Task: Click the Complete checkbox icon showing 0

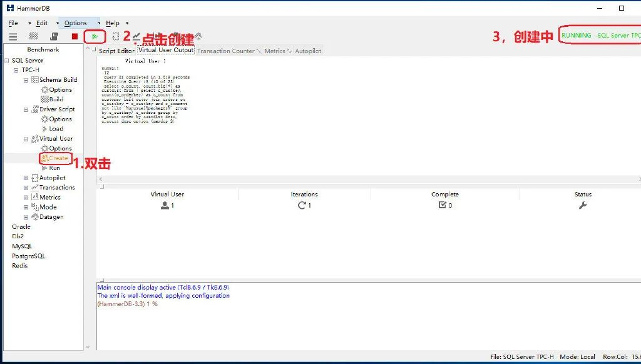Action: (x=442, y=205)
